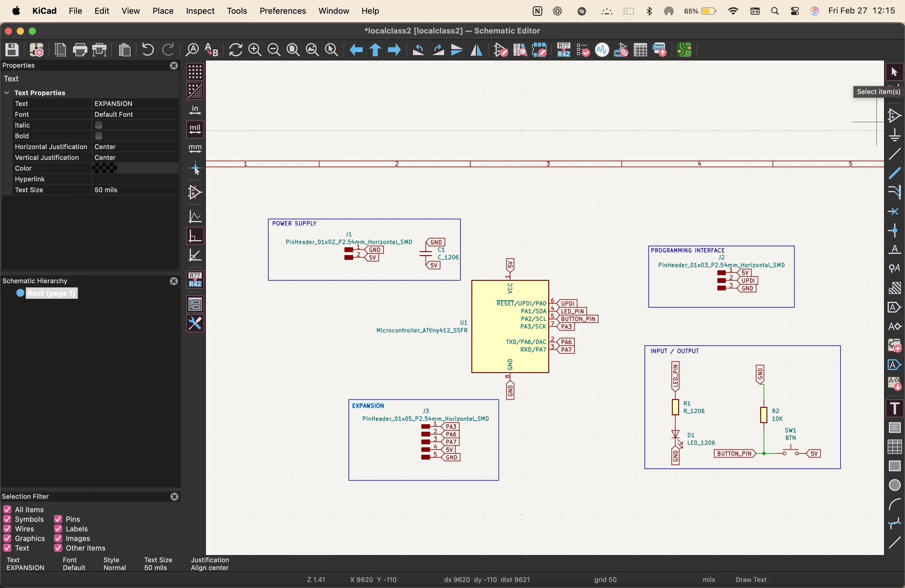Enable the Italic checkbox

pos(99,125)
